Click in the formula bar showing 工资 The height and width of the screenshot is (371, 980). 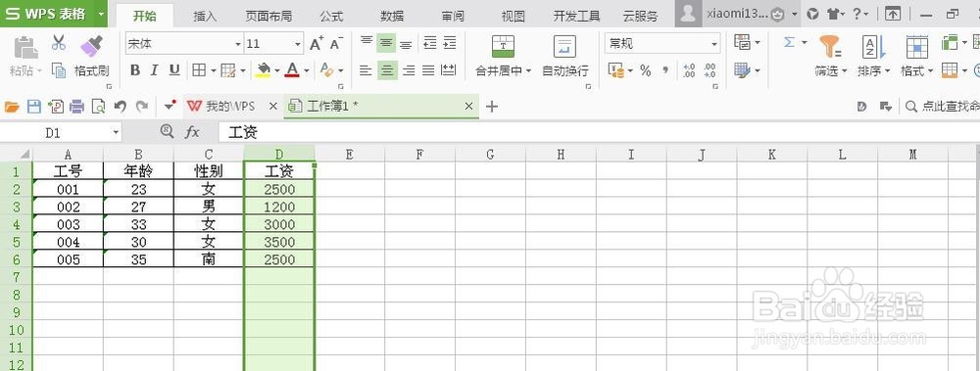599,132
